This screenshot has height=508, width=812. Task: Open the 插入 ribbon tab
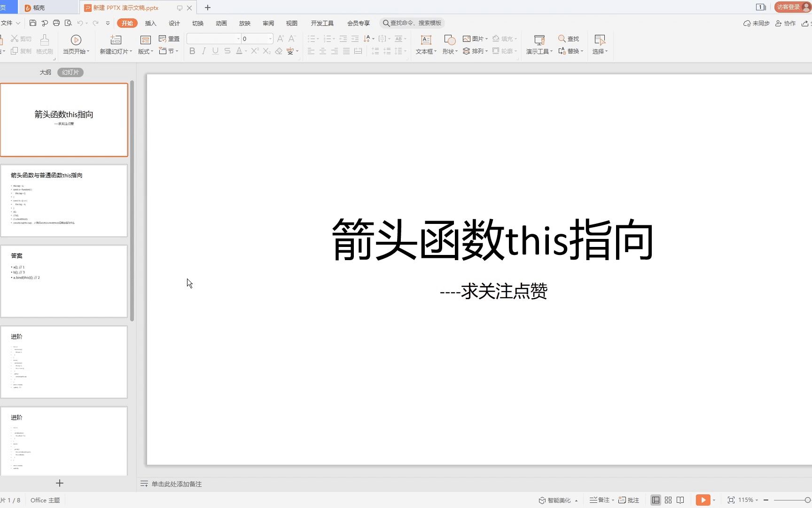tap(150, 23)
